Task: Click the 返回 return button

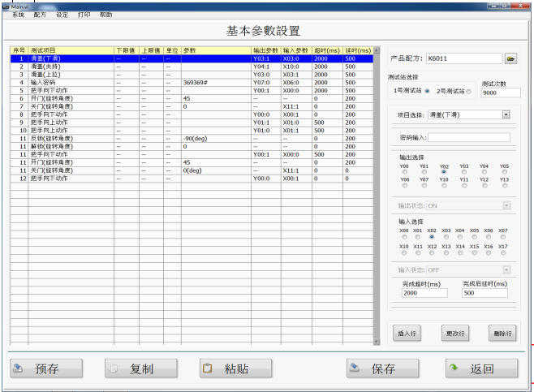Action: point(480,368)
